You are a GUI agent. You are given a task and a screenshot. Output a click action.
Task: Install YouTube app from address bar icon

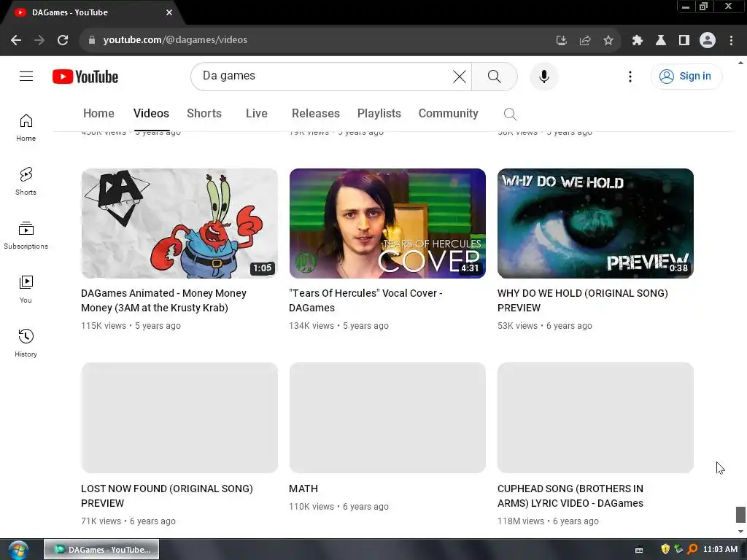point(561,40)
